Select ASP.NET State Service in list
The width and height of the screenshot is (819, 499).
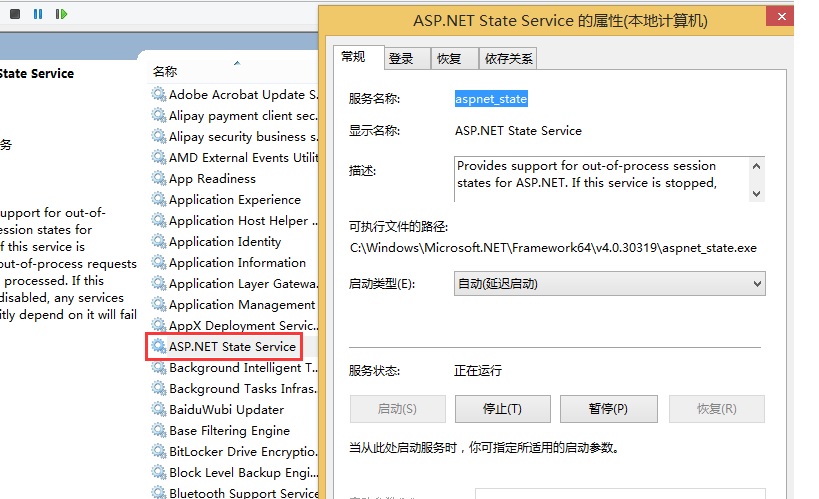tap(225, 346)
